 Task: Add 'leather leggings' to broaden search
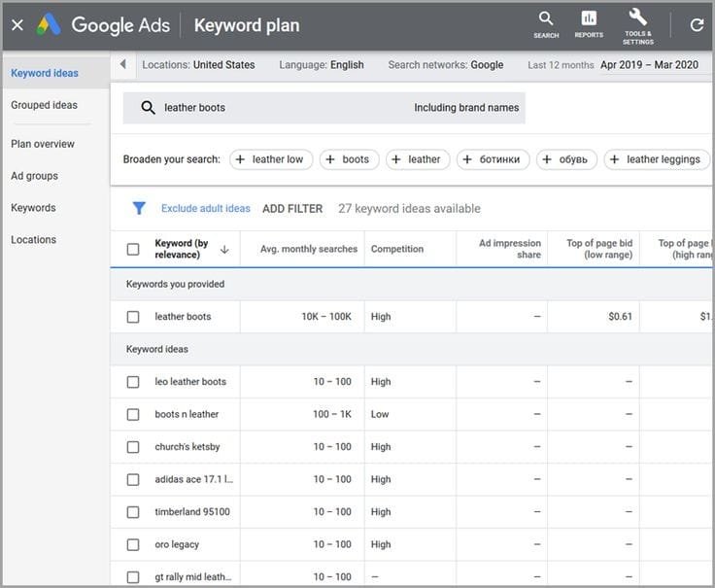pos(657,159)
